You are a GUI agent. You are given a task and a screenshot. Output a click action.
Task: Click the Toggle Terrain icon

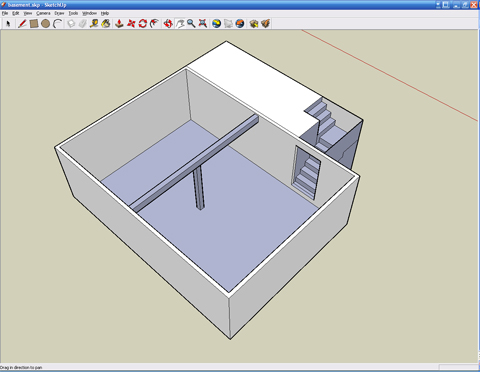[228, 24]
